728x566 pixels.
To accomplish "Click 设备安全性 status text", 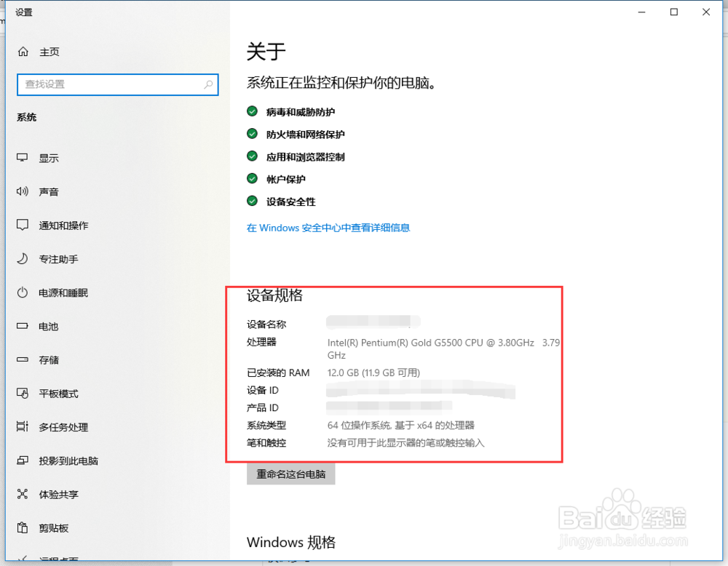I will [290, 202].
